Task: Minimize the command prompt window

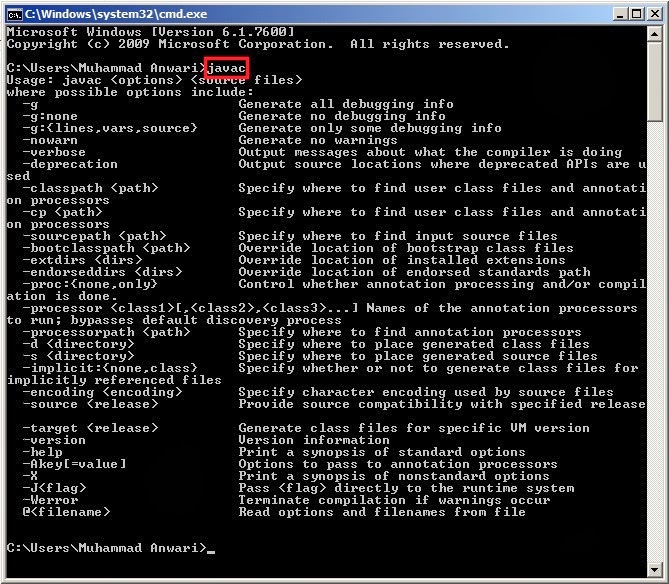Action: point(620,14)
